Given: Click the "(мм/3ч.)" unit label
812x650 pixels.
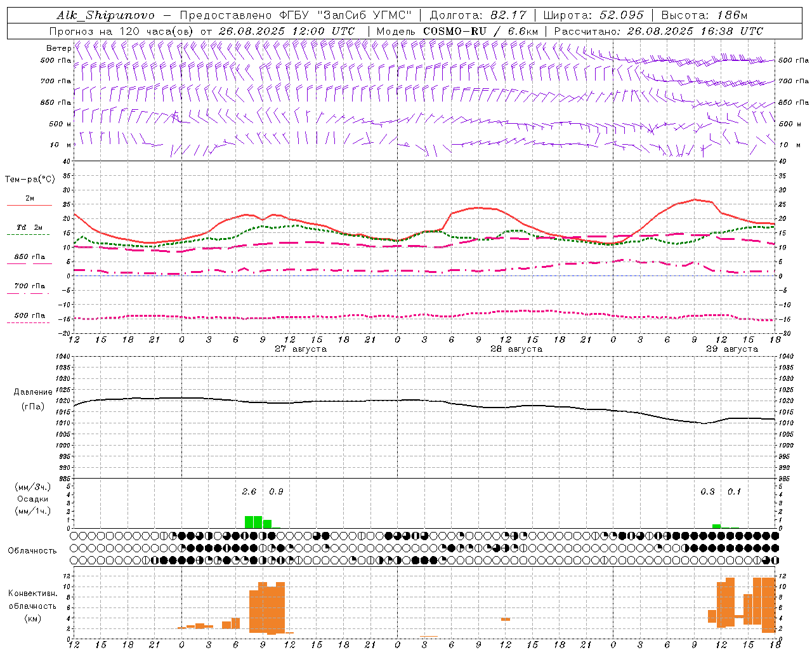Looking at the screenshot, I should pos(32,487).
